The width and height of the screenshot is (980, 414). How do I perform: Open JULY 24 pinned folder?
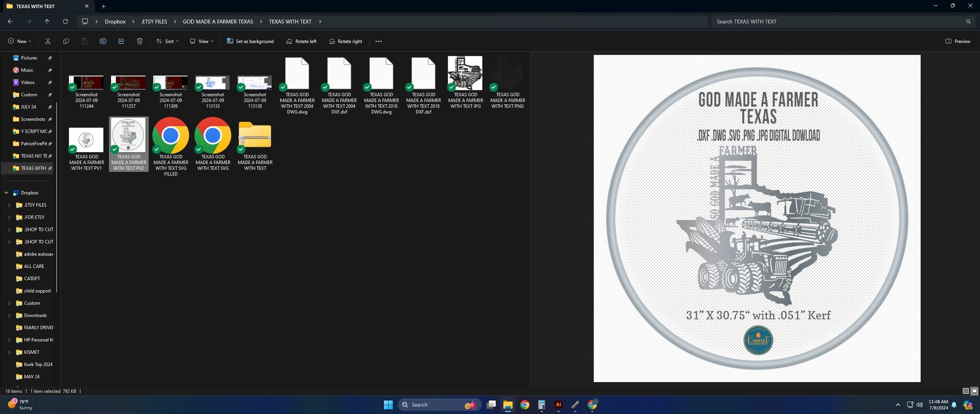[x=28, y=107]
